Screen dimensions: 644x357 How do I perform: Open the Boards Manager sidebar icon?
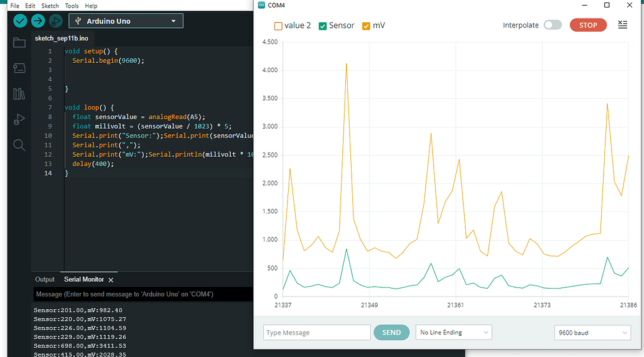point(19,68)
